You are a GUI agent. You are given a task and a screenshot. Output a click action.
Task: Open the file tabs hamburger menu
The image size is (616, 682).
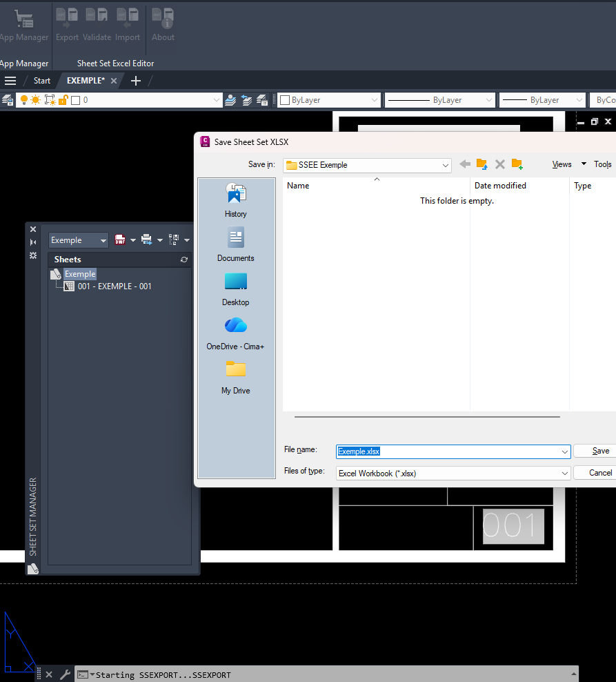click(10, 81)
